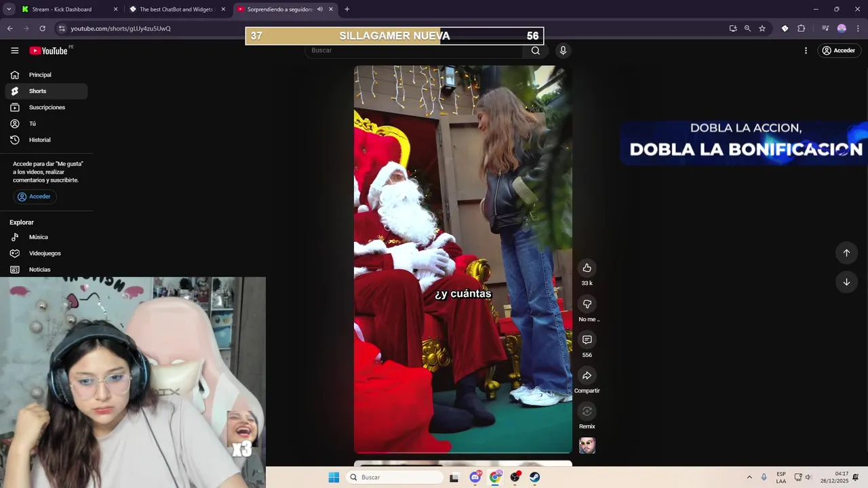Click the youtube.com/shorts address bar URL

121,28
